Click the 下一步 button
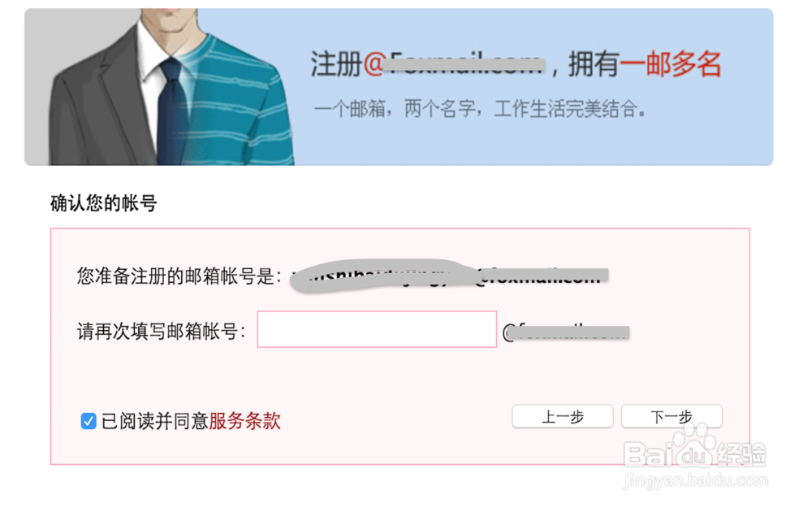 (672, 416)
